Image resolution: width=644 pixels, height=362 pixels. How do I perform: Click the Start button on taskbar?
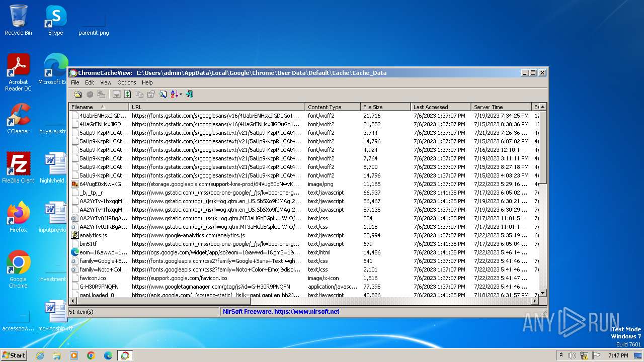coord(14,355)
